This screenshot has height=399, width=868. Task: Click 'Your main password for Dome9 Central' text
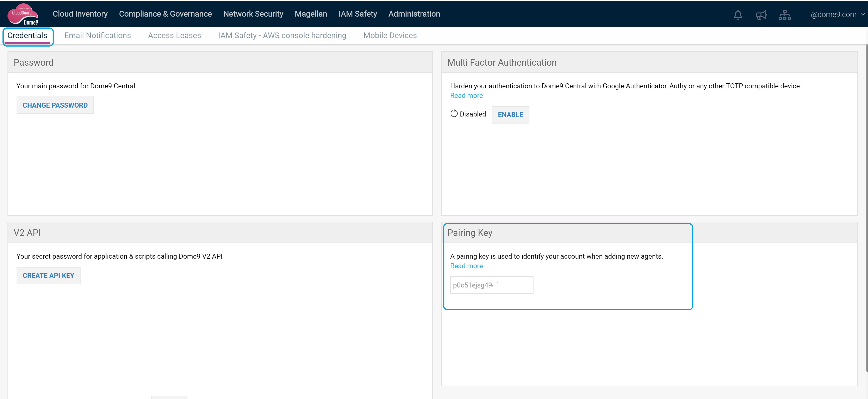tap(76, 86)
